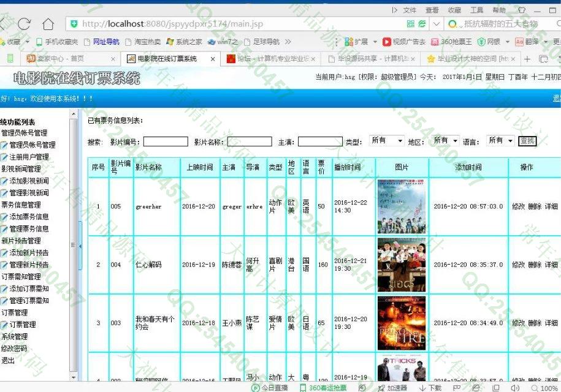Open the 收藏 menu at top

(x=454, y=10)
